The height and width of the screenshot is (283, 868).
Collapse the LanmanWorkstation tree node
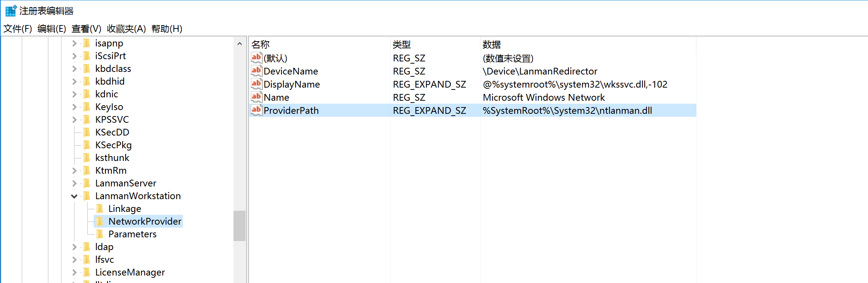[74, 196]
